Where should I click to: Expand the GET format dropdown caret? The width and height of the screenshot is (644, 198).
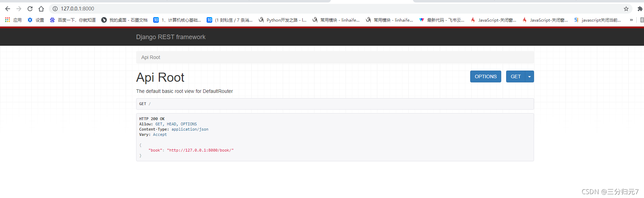[530, 76]
